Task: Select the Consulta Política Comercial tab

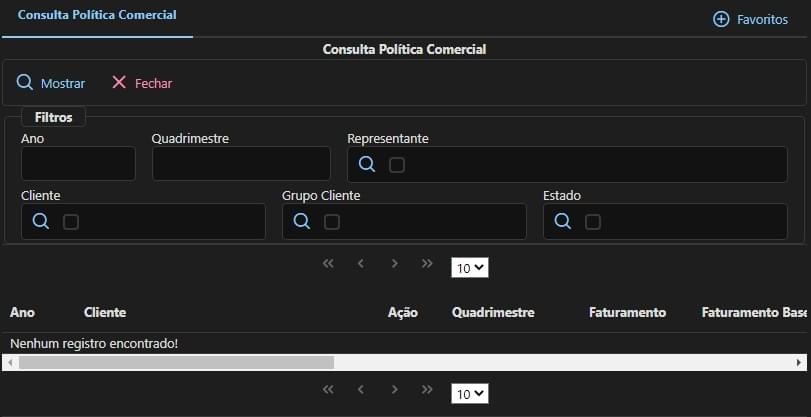Action: pos(97,16)
